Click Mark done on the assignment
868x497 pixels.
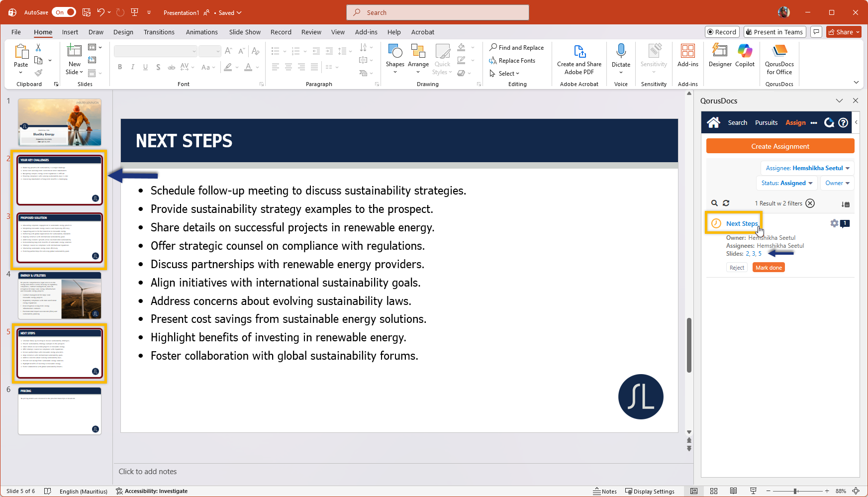click(769, 268)
